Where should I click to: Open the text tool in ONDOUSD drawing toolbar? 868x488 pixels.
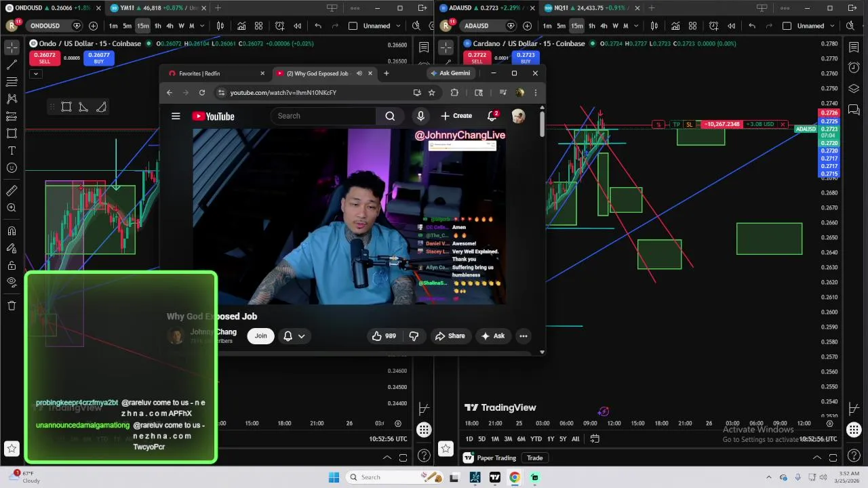coord(12,150)
